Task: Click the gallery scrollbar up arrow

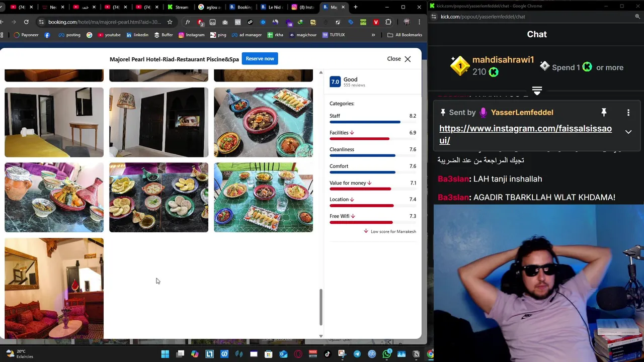Action: click(x=321, y=73)
